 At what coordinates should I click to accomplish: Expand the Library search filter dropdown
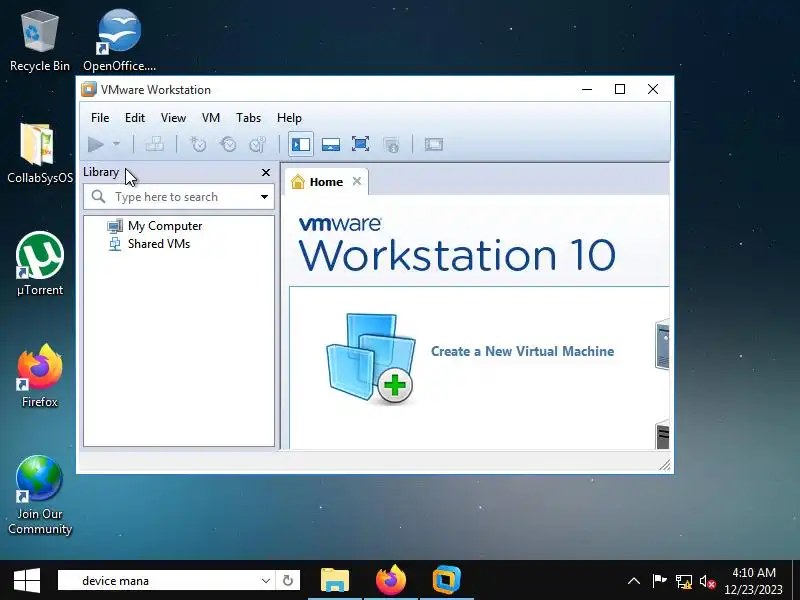tap(264, 197)
